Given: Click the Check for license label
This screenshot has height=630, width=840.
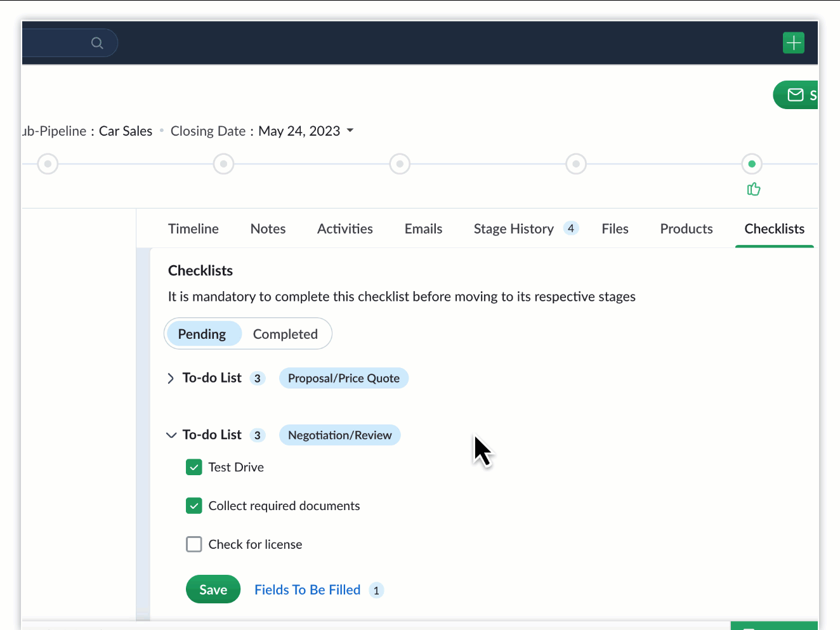Looking at the screenshot, I should click(255, 544).
